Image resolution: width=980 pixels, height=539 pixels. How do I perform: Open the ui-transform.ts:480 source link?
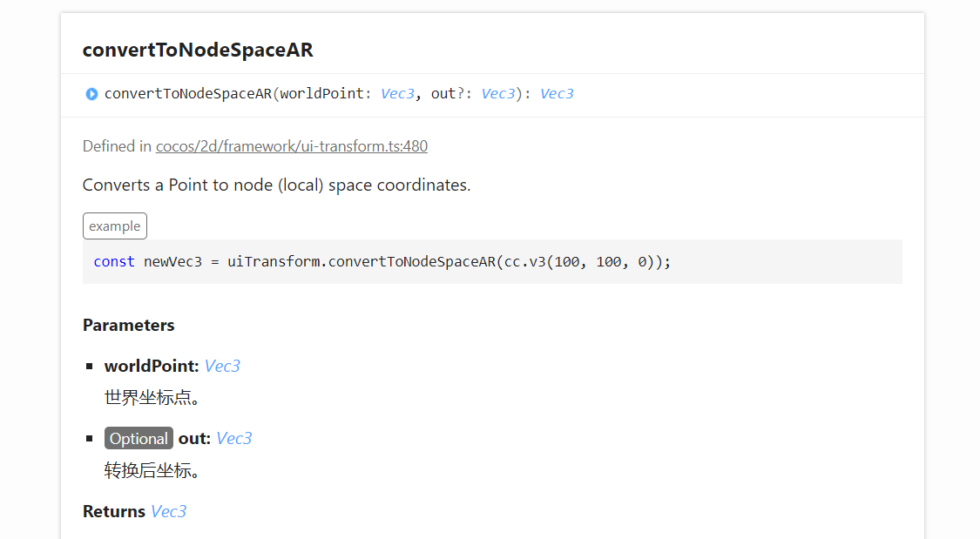coord(292,146)
